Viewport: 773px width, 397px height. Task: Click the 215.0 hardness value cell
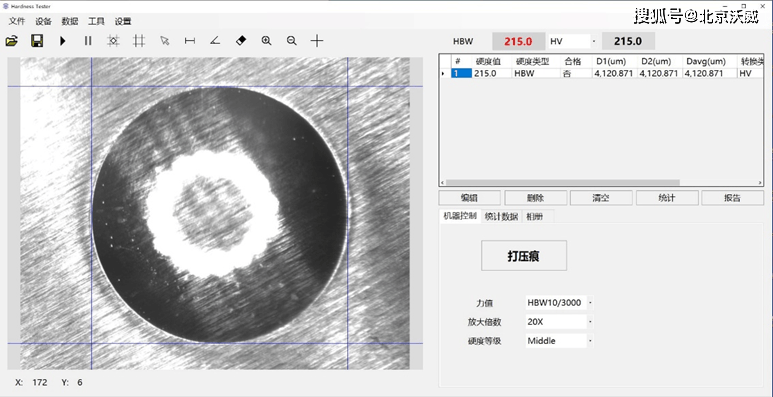pos(492,73)
